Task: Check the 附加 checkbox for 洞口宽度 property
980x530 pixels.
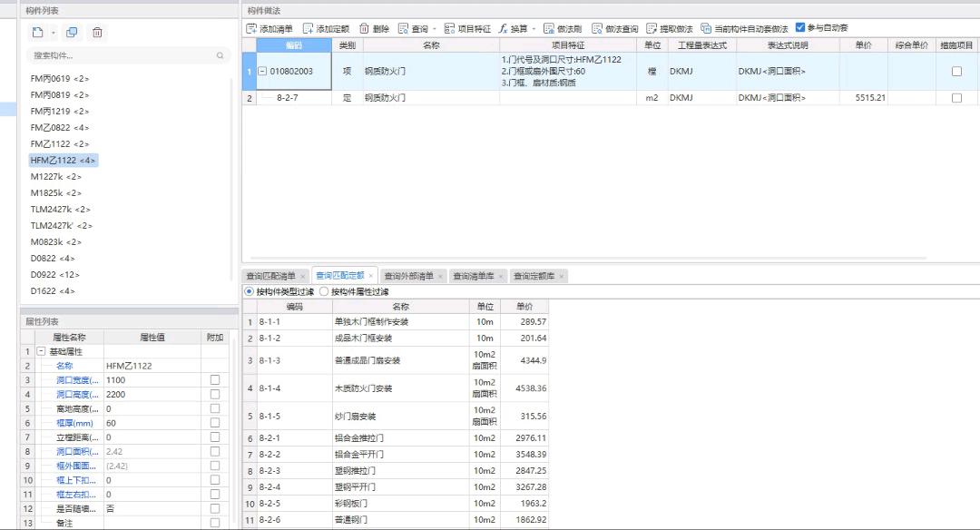Action: (215, 379)
